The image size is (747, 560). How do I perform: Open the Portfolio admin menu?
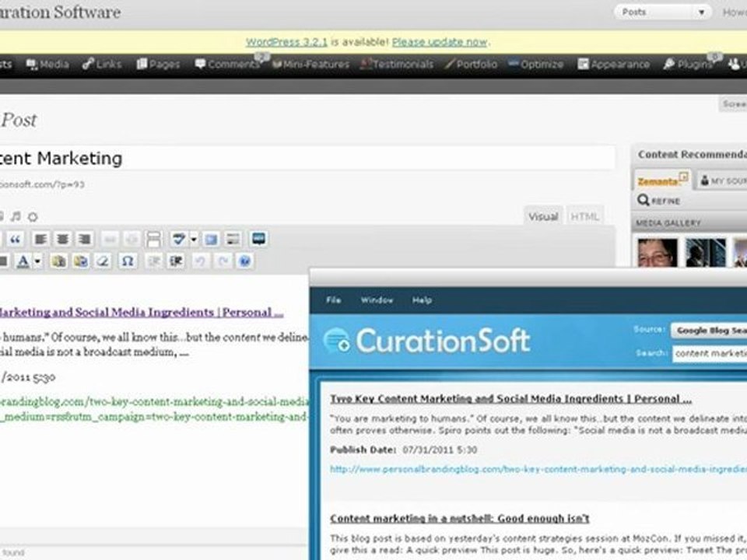coord(471,65)
